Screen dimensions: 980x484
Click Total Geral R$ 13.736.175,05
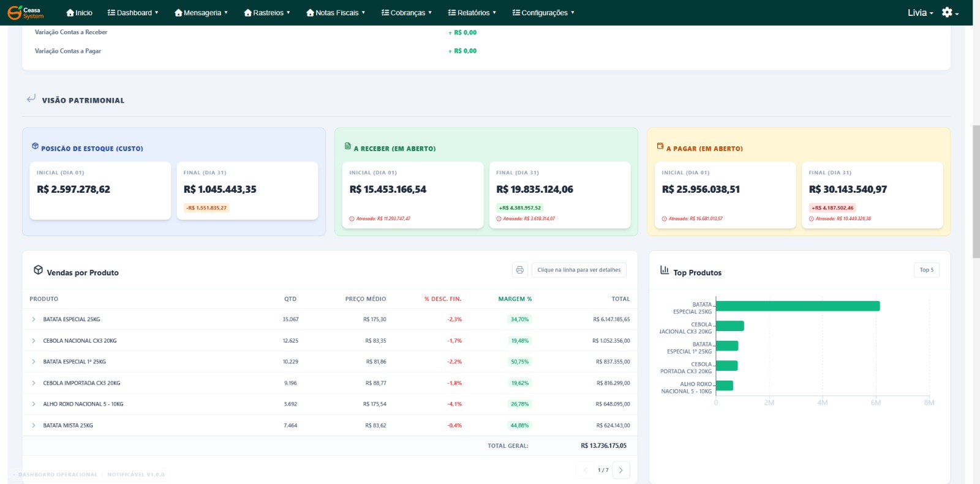604,446
